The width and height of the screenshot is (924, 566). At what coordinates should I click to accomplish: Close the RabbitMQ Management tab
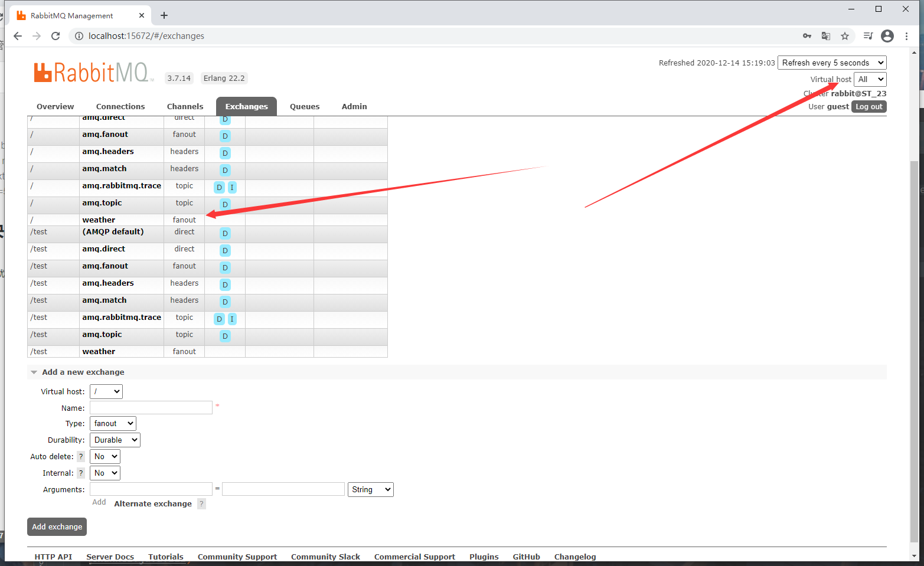click(x=142, y=15)
